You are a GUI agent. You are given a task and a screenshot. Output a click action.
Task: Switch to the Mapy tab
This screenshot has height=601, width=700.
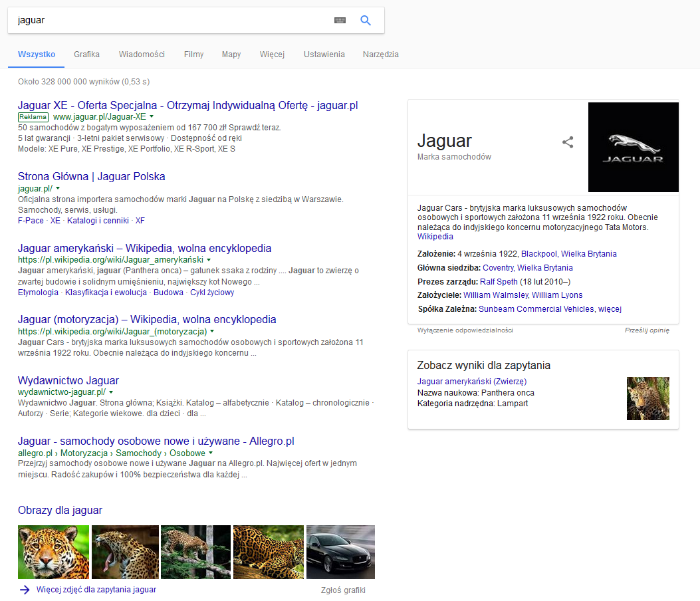231,55
